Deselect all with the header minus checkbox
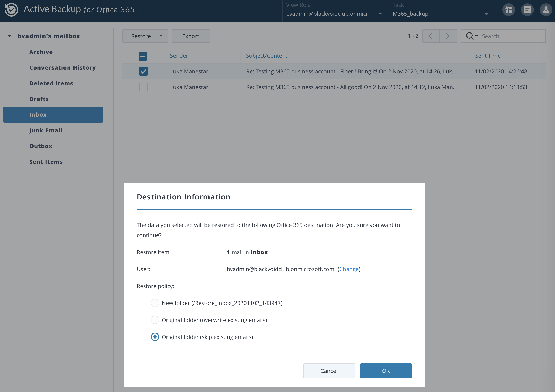This screenshot has width=555, height=392. pyautogui.click(x=143, y=56)
